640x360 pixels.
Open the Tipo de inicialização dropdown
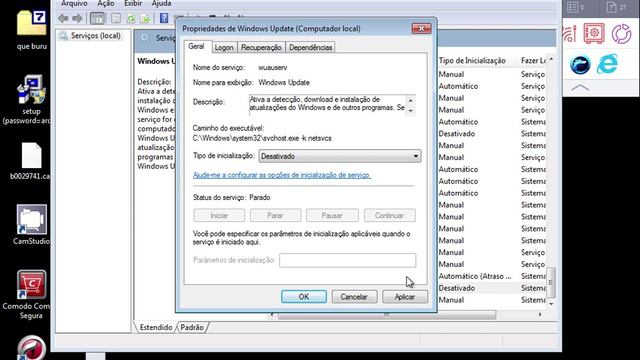pyautogui.click(x=340, y=156)
